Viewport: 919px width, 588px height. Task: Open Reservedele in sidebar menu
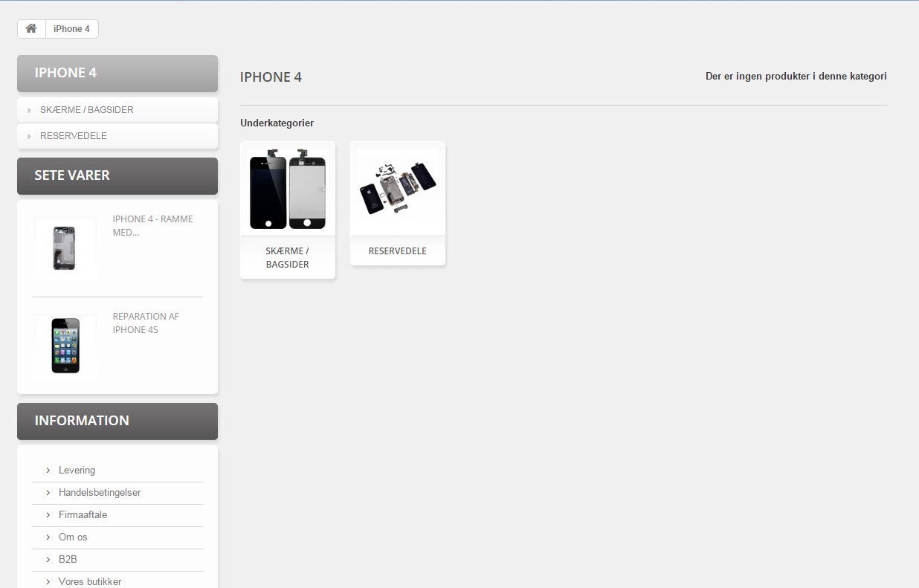74,136
